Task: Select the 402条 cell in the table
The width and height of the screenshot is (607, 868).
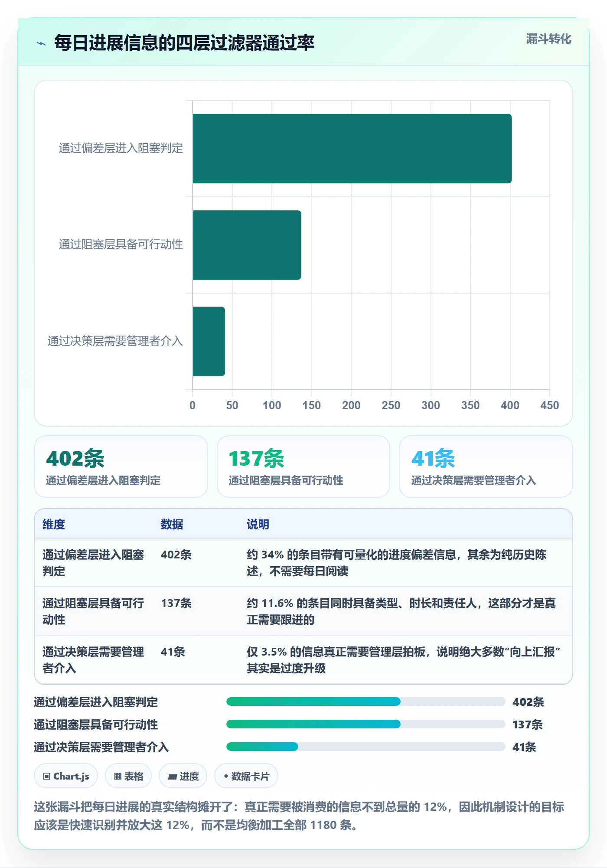Action: coord(176,555)
